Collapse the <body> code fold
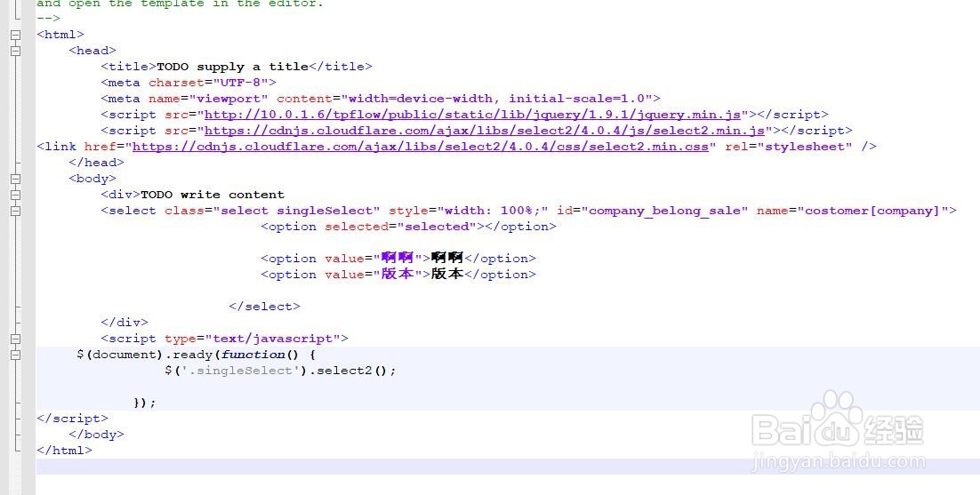The width and height of the screenshot is (980, 495). (x=16, y=179)
